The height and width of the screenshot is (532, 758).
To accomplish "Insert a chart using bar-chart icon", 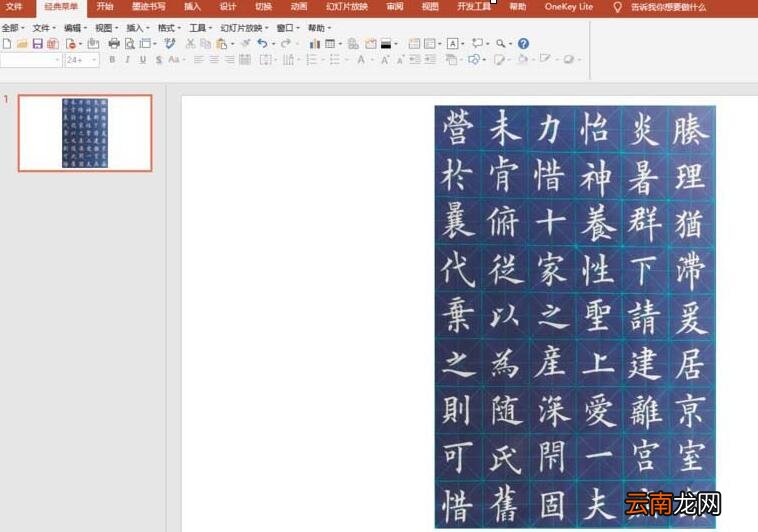I will pos(315,44).
